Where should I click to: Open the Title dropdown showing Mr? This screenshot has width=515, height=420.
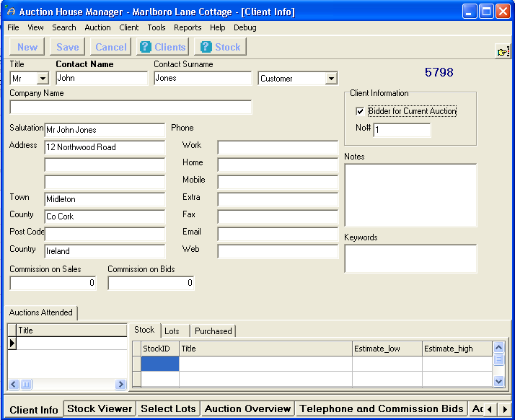tap(43, 79)
